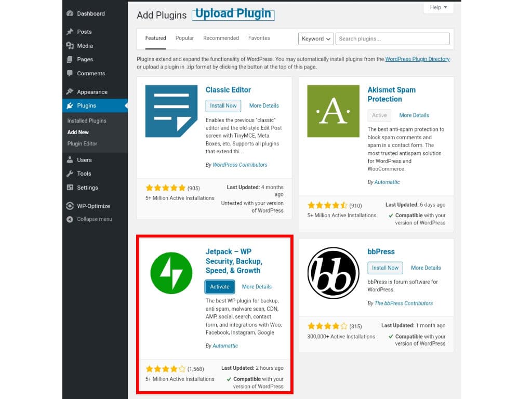Click the Jetpack green lightning logo
The width and height of the screenshot is (532, 399).
pos(171,273)
